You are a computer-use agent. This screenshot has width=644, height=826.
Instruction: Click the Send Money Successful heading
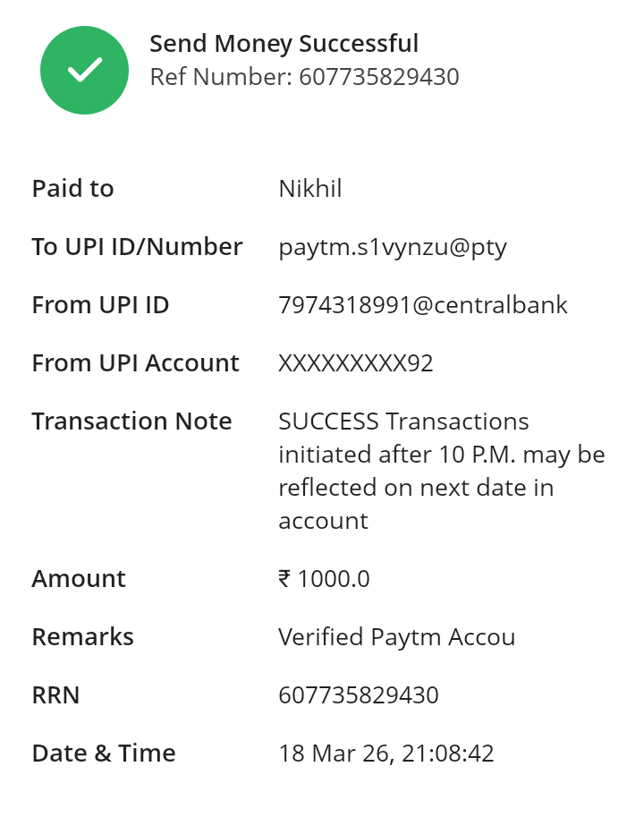284,43
